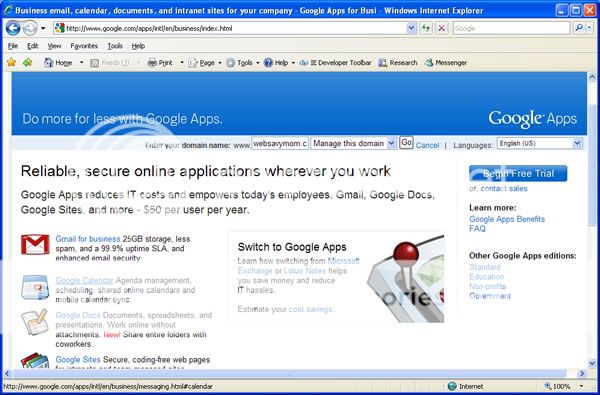
Task: Click the Go button
Action: click(406, 143)
